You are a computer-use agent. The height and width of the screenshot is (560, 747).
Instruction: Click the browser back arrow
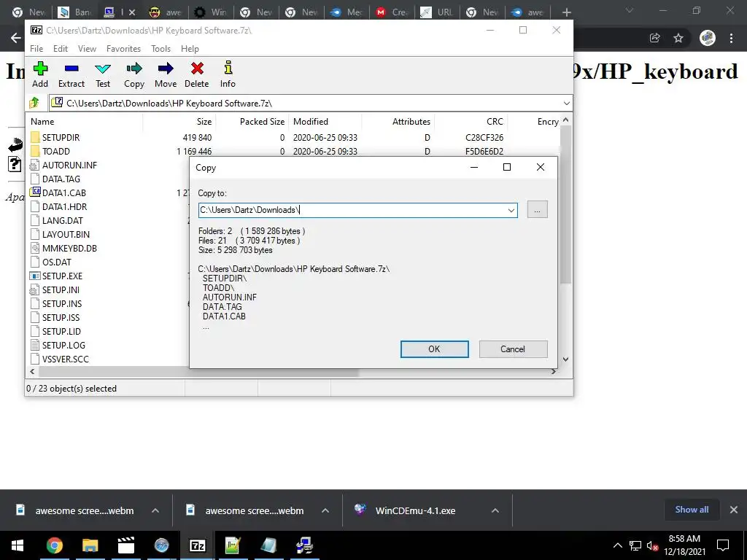pyautogui.click(x=16, y=38)
